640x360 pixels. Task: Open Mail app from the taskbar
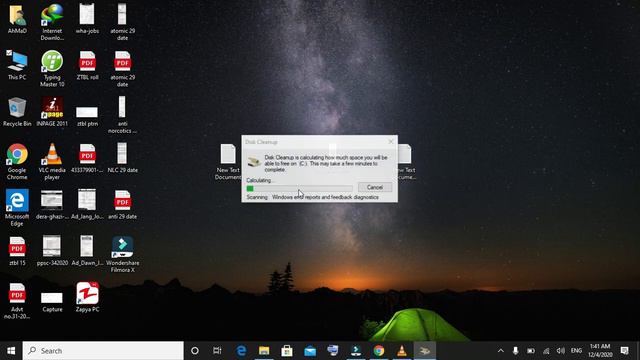pos(310,351)
